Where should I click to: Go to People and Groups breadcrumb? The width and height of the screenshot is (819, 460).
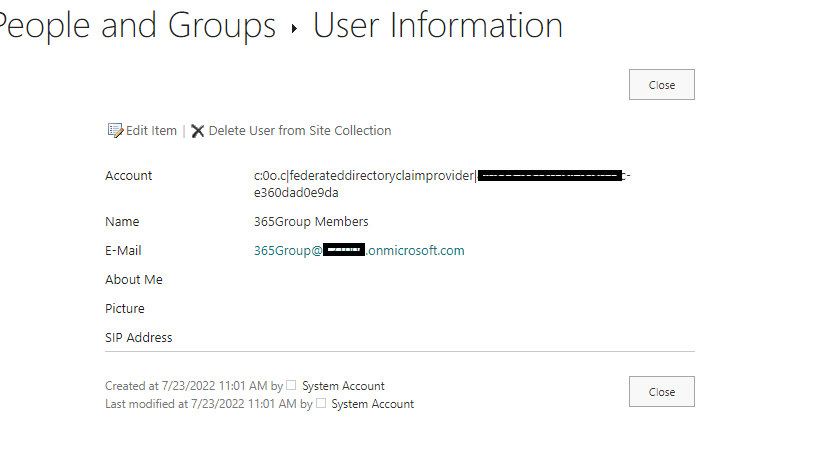tap(137, 26)
